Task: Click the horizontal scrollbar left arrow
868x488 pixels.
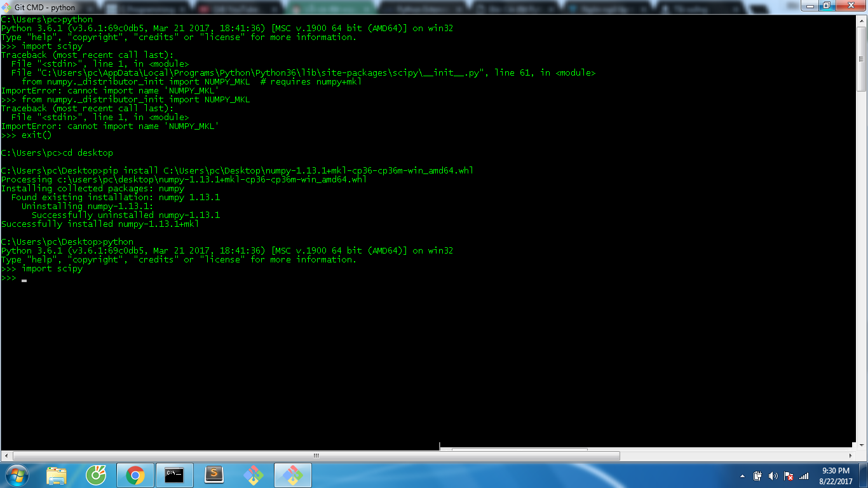Action: pyautogui.click(x=6, y=456)
